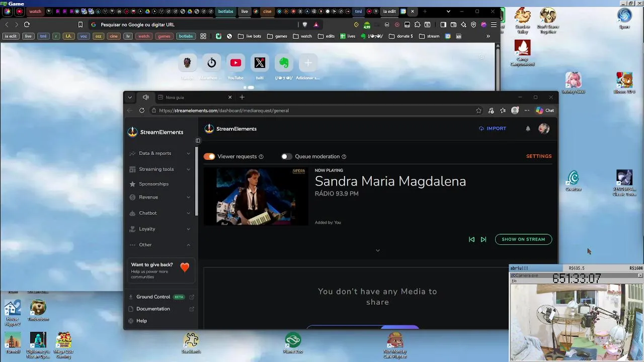Image resolution: width=644 pixels, height=362 pixels.
Task: Switch to the 'watch' tab group
Action: click(x=35, y=12)
